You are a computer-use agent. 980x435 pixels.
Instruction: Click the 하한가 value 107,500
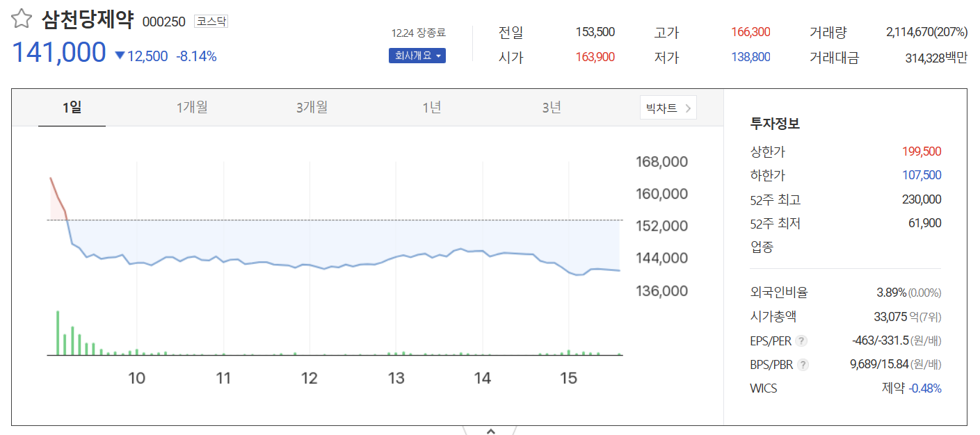(x=922, y=175)
